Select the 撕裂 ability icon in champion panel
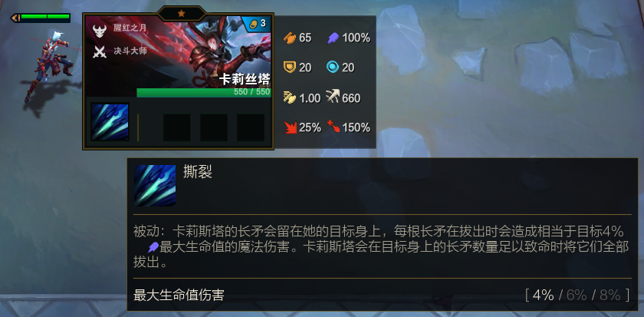644x317 pixels. click(110, 122)
